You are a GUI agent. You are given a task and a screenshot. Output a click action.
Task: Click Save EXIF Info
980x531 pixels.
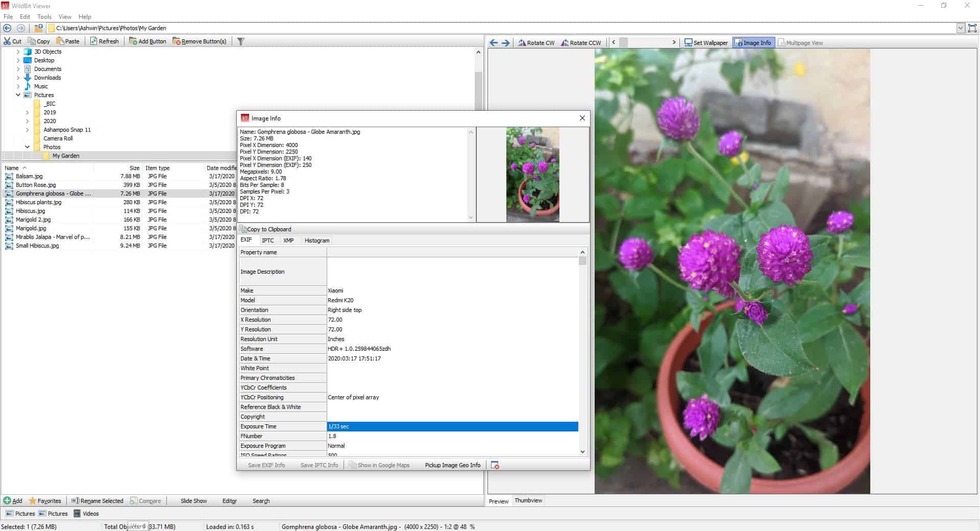tap(266, 465)
